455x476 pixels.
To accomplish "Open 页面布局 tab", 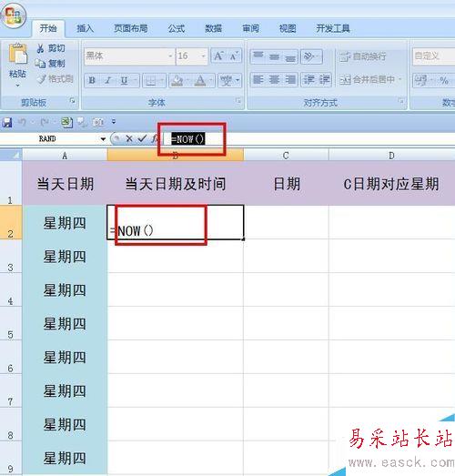I will (x=130, y=28).
